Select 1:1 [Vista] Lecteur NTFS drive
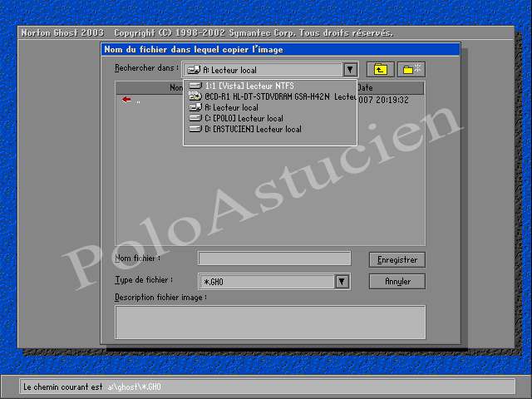This screenshot has width=532, height=399. (x=269, y=86)
